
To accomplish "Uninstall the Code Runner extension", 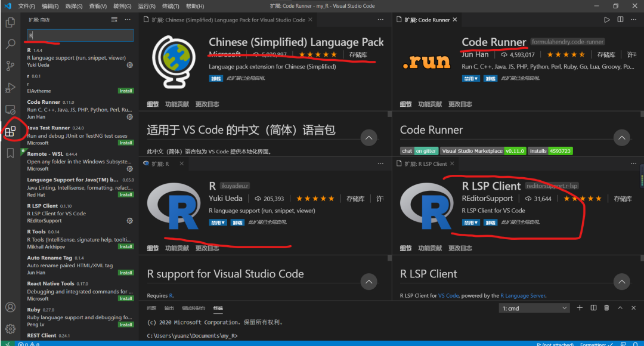I will point(490,79).
